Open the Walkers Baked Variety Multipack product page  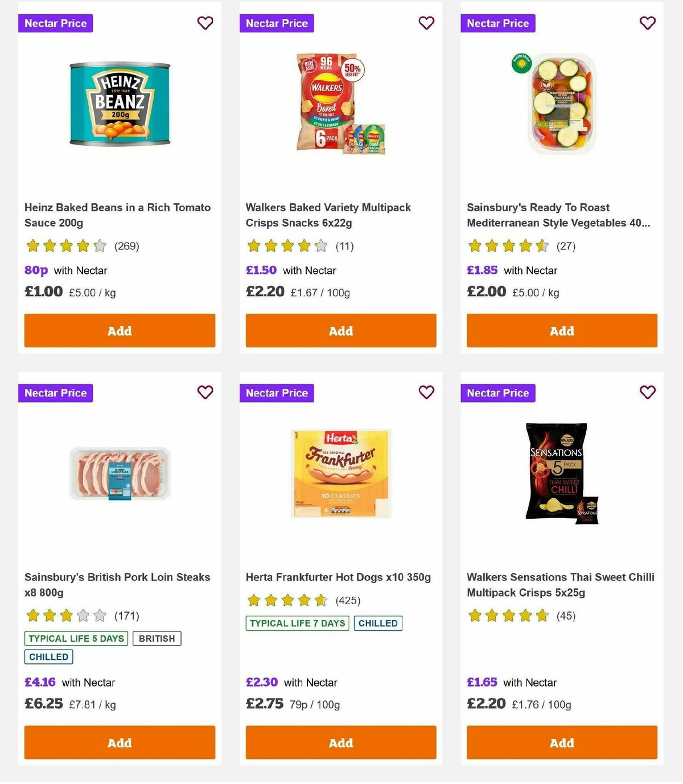tap(328, 215)
